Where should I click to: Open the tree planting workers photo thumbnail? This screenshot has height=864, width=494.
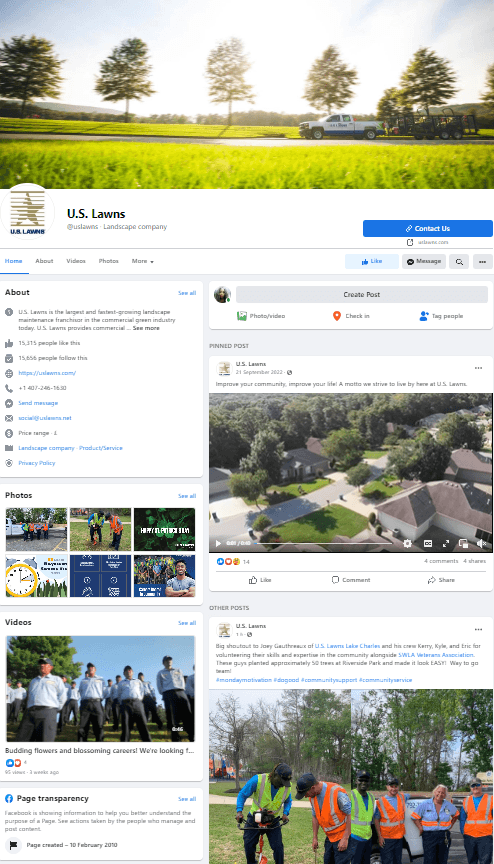point(100,530)
